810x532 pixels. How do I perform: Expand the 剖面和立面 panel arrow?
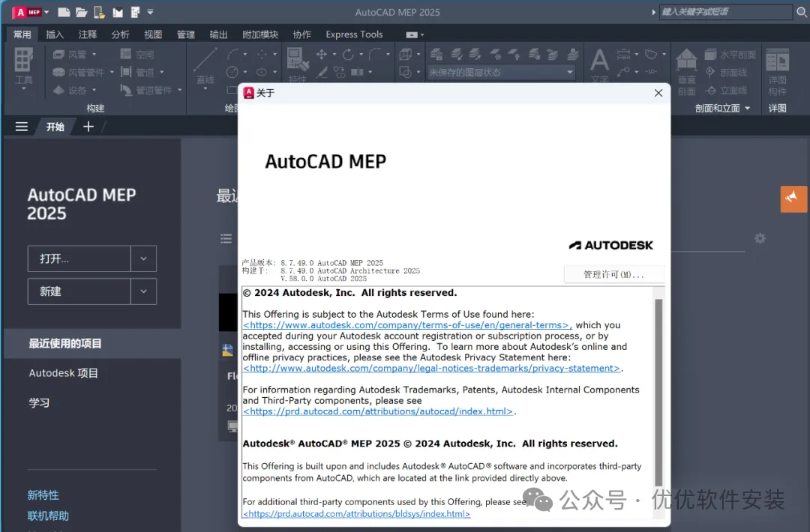(748, 108)
